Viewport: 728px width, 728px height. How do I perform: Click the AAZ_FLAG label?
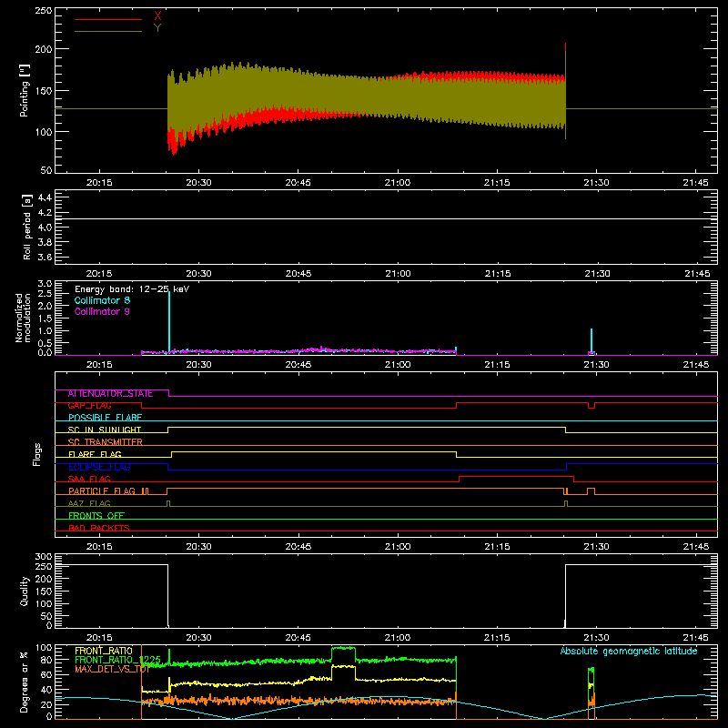(x=89, y=503)
